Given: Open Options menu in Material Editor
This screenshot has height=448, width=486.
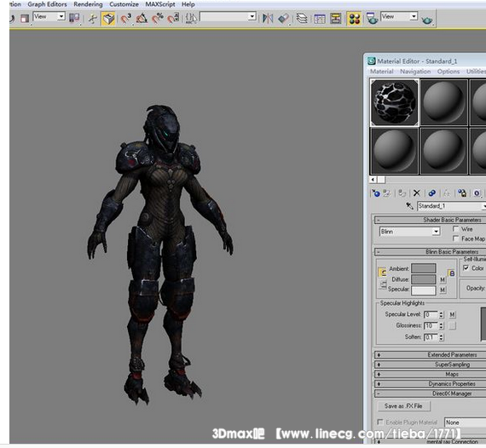Looking at the screenshot, I should [448, 72].
